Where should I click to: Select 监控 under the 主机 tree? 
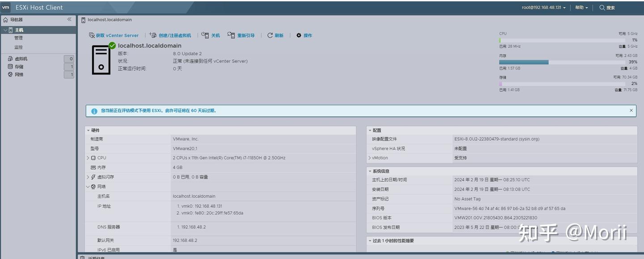(18, 46)
